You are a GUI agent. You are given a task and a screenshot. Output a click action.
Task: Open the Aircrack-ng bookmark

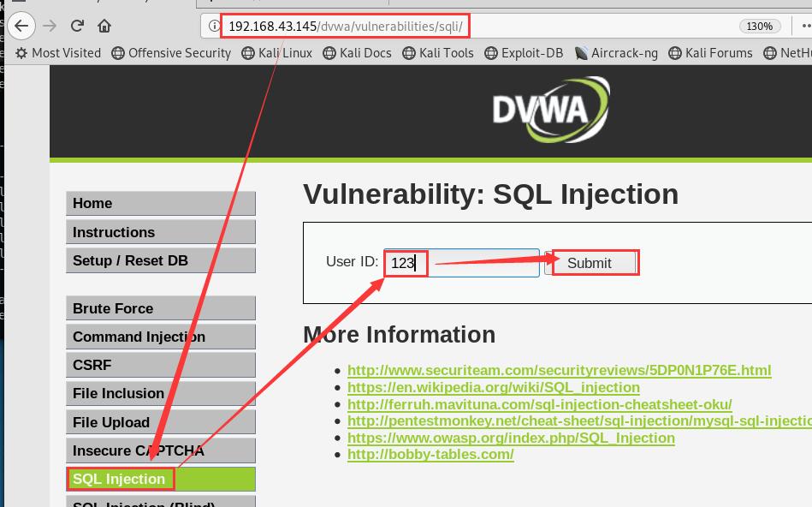pos(616,53)
